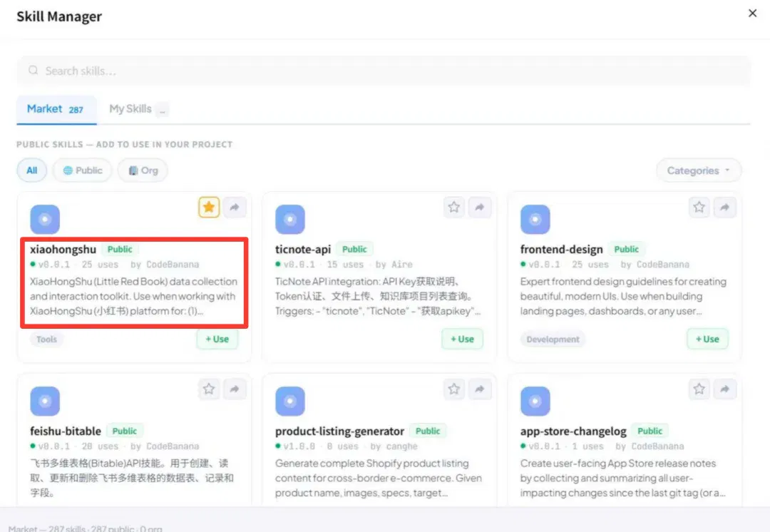Viewport: 770px width, 532px height.
Task: Favorite the xiaohongshu skill with star icon
Action: tap(209, 207)
